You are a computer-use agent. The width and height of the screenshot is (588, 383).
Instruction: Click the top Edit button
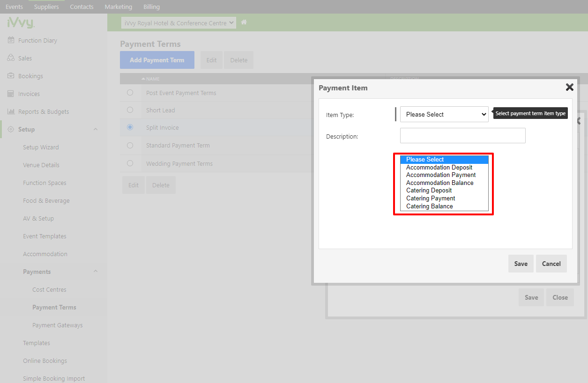point(212,60)
